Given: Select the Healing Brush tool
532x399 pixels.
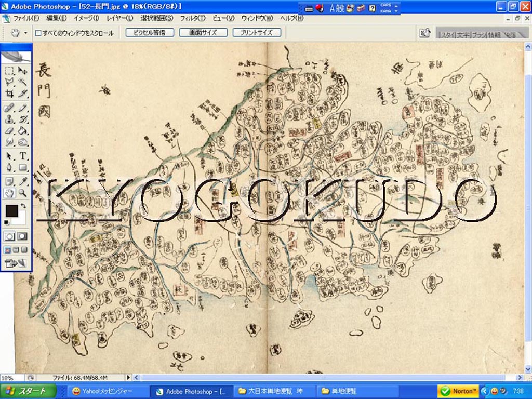Looking at the screenshot, I should 9,108.
